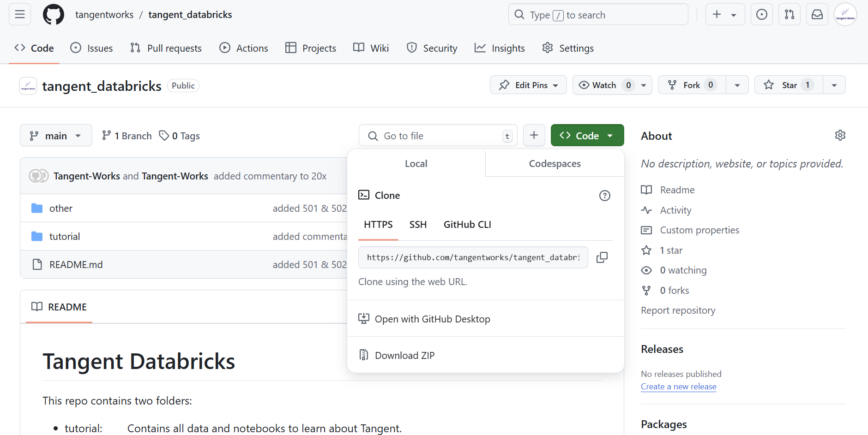Open the pull requests icon in header
The image size is (868, 435).
(x=789, y=15)
